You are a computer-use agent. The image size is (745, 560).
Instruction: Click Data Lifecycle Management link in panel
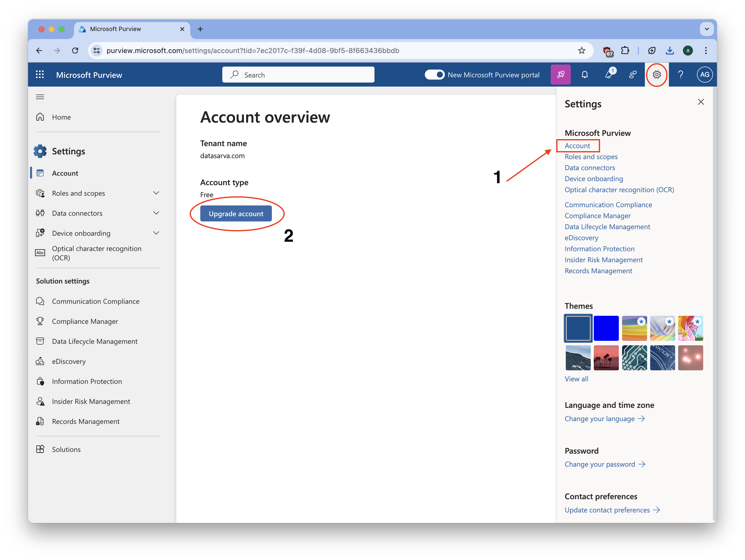pos(607,227)
